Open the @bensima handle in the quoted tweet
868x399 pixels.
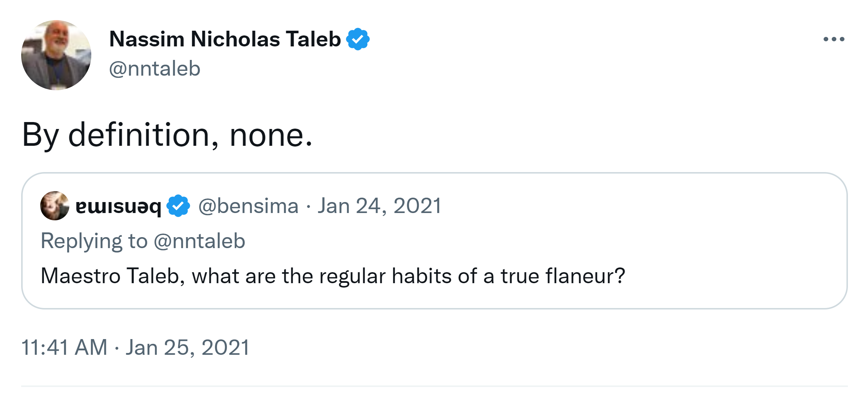(248, 206)
